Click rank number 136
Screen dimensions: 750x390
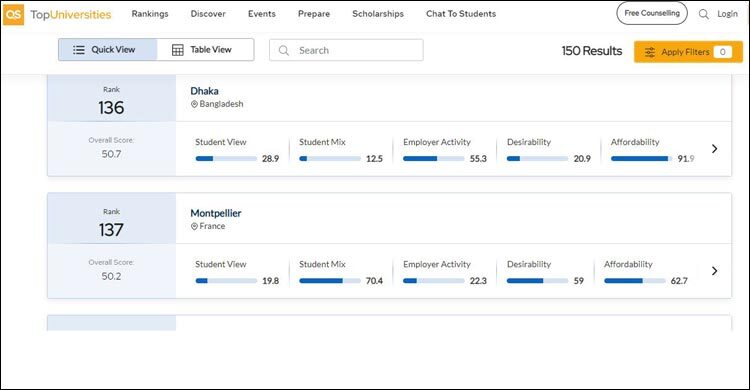click(111, 108)
